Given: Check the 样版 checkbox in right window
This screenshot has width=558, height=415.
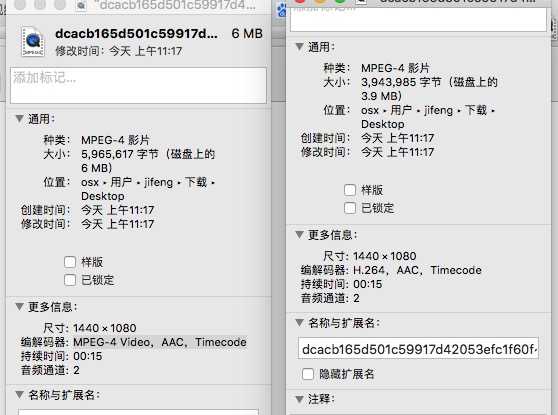Looking at the screenshot, I should tap(350, 190).
